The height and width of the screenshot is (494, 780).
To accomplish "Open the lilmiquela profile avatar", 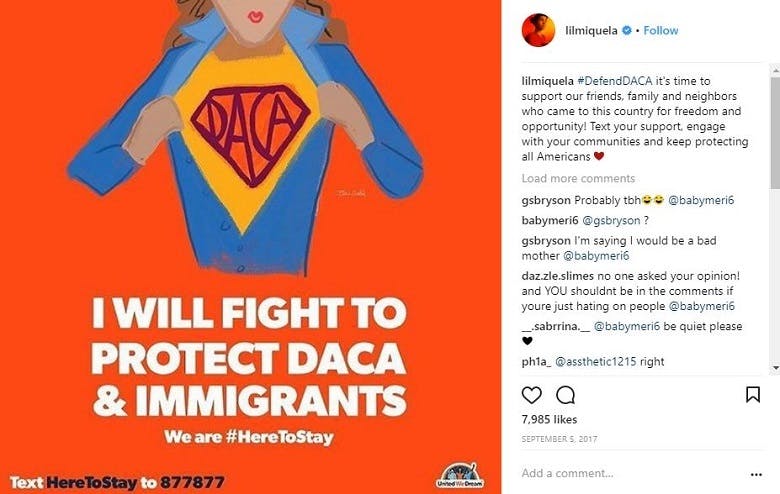I will pos(538,30).
